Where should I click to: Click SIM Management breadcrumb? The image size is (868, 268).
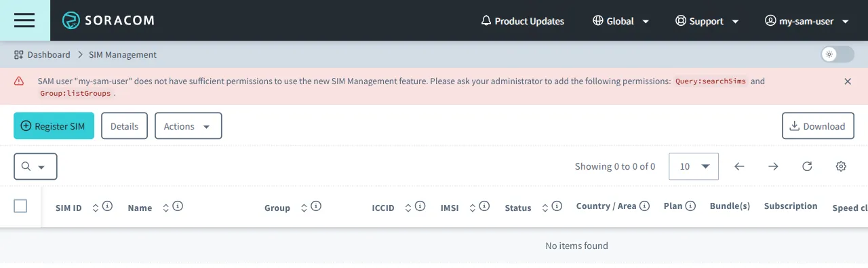point(123,54)
